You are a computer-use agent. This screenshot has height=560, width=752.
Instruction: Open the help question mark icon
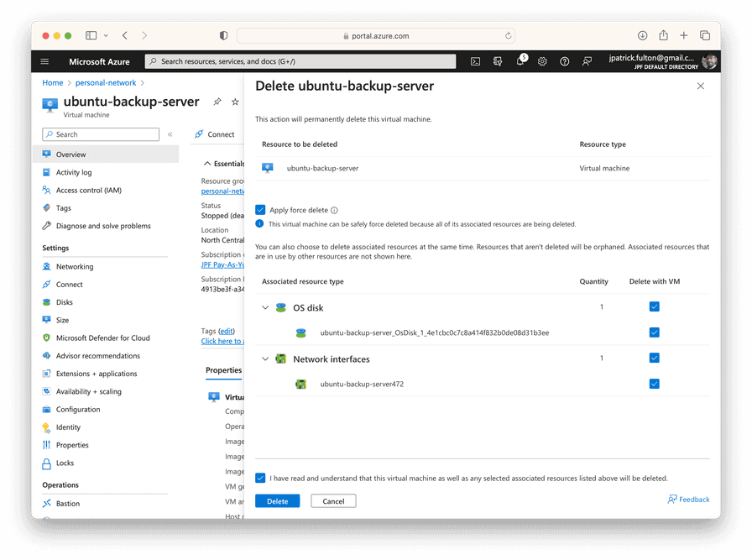(565, 61)
